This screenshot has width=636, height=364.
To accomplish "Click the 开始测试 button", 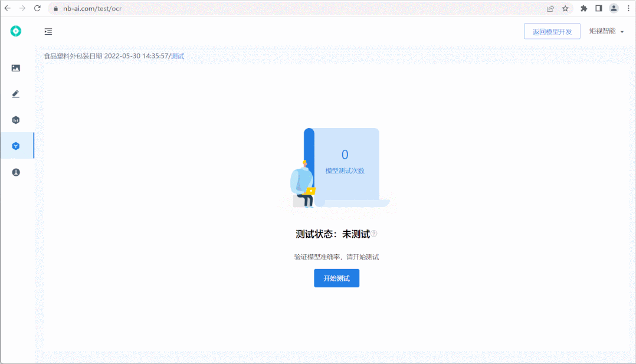I will click(x=336, y=278).
